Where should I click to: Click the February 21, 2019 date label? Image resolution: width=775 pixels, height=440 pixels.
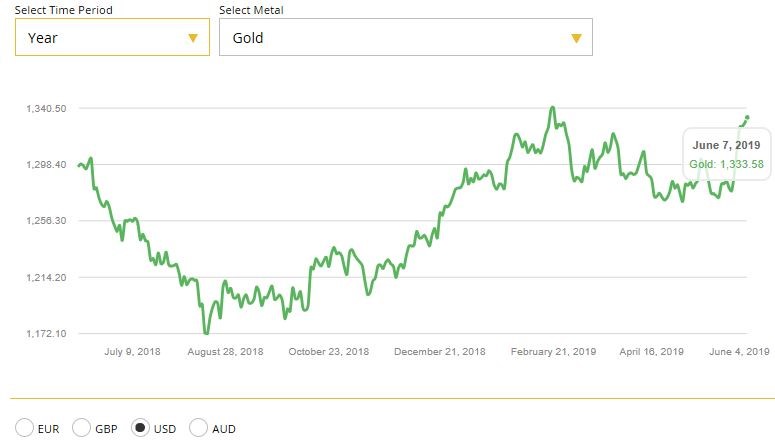553,352
